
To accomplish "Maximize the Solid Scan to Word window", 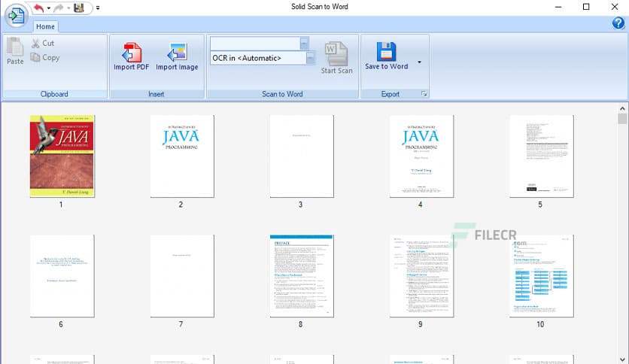I will click(x=586, y=7).
